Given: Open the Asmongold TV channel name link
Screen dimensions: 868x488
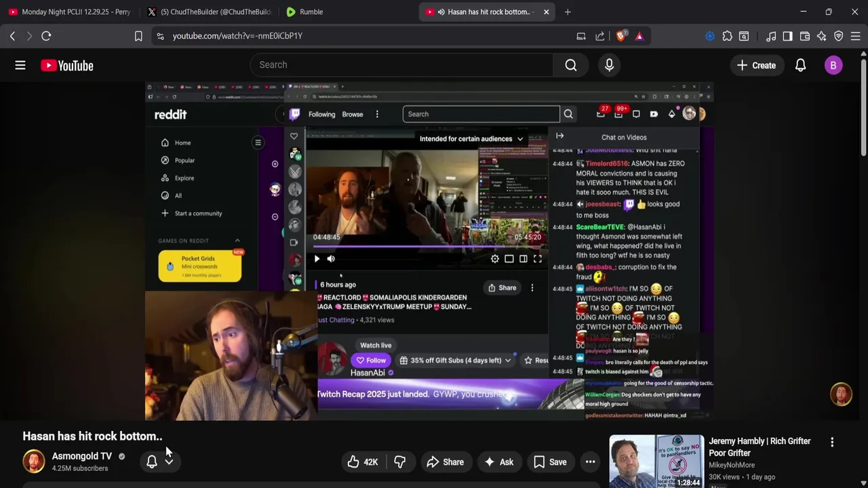Looking at the screenshot, I should 81,456.
